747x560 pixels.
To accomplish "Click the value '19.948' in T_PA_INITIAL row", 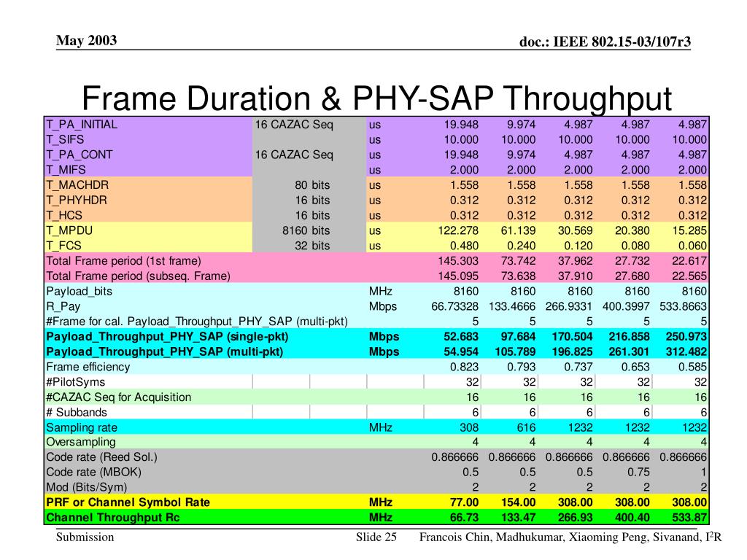I will tap(461, 125).
